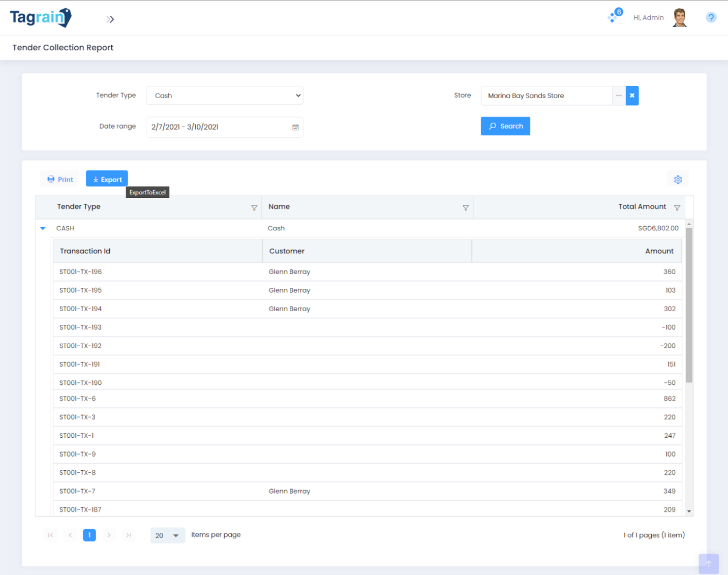Open the Tender Type dropdown

pos(224,96)
